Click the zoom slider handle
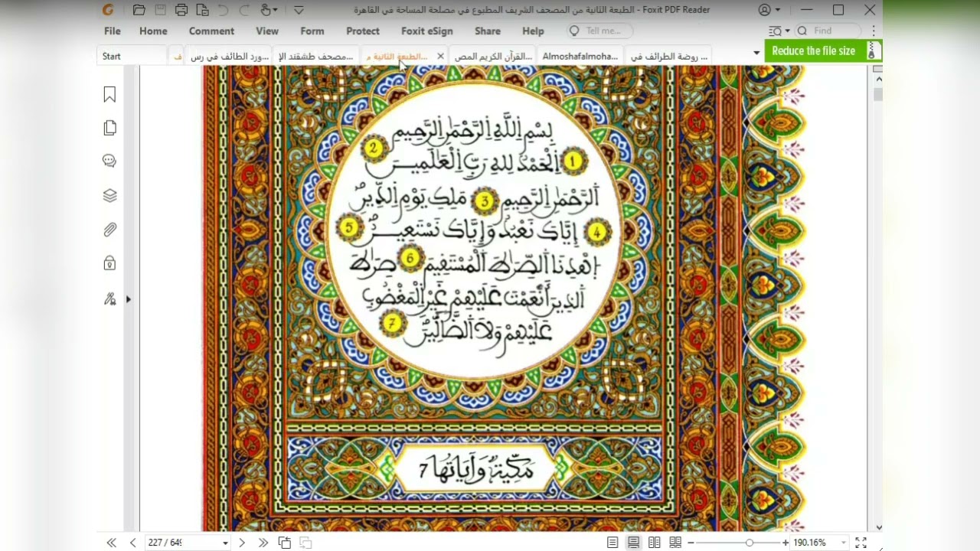Viewport: 980px width, 551px height. [750, 543]
